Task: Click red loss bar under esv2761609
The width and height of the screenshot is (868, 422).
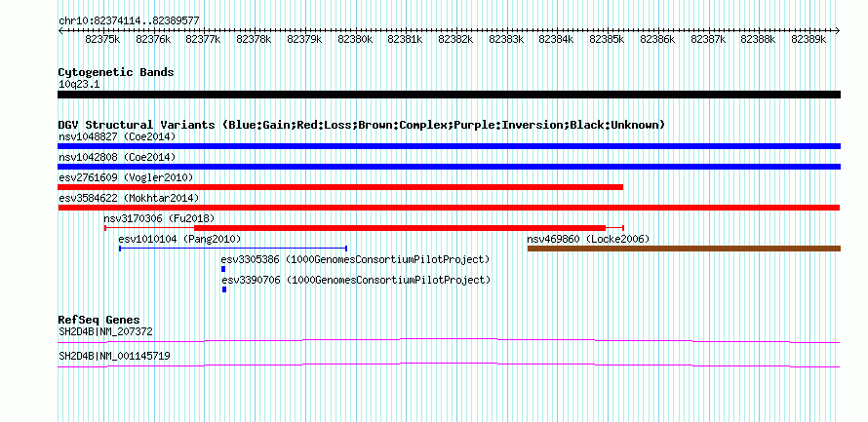Action: 340,187
